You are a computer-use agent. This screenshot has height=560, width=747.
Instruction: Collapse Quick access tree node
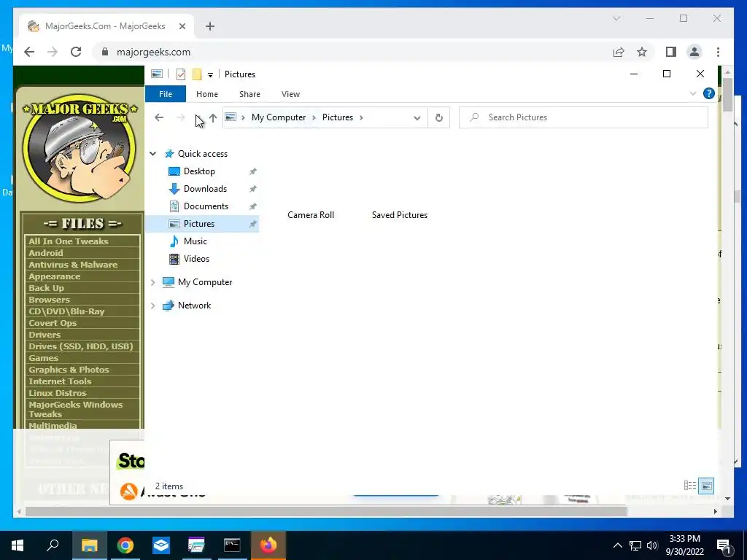pyautogui.click(x=153, y=154)
